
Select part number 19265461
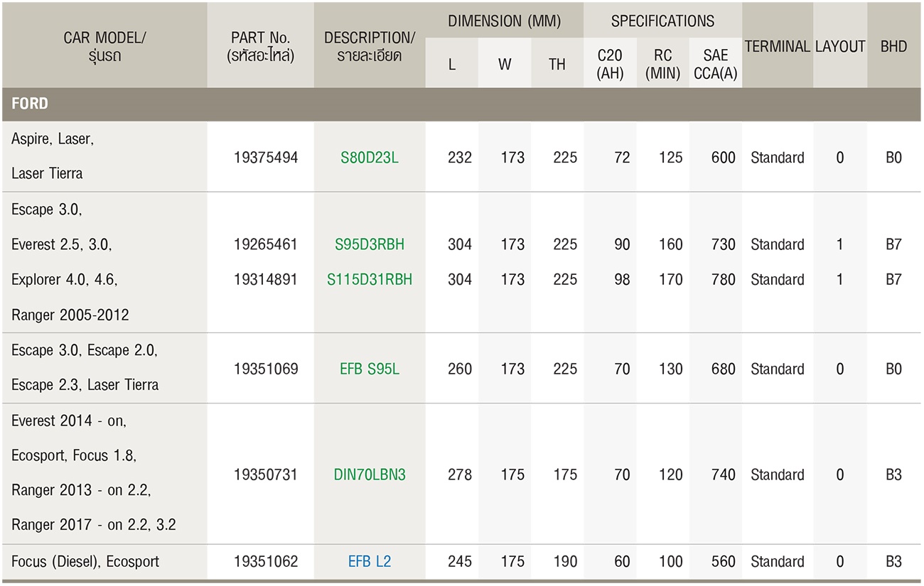coord(266,244)
